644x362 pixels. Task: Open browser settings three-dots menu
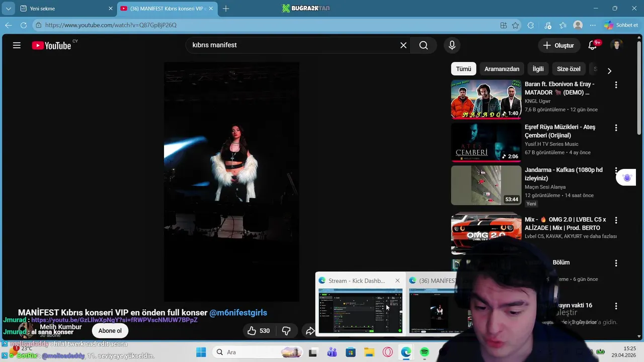click(x=593, y=25)
